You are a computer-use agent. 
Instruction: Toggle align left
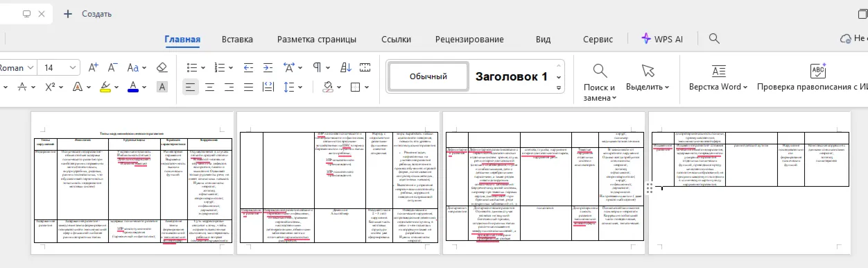coord(190,87)
